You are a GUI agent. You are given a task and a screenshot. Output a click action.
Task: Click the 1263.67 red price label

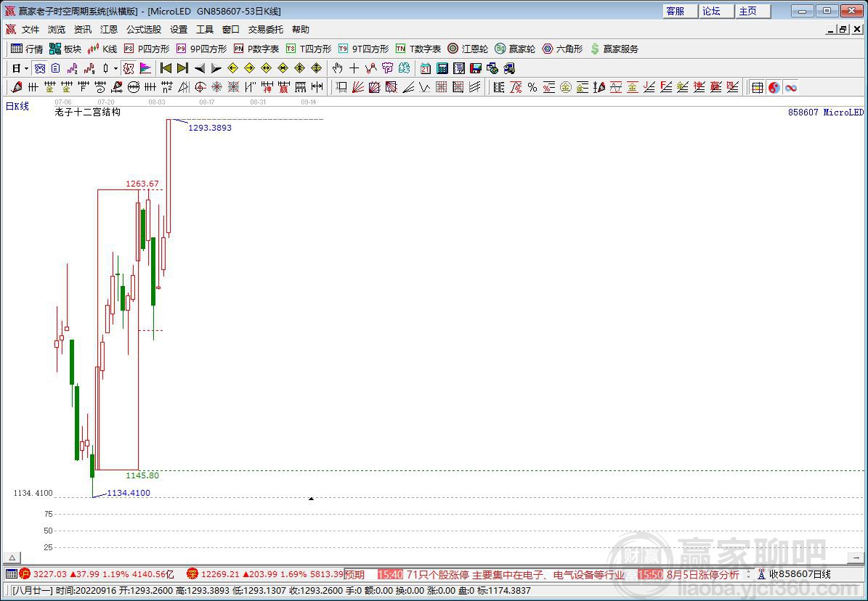coord(142,184)
